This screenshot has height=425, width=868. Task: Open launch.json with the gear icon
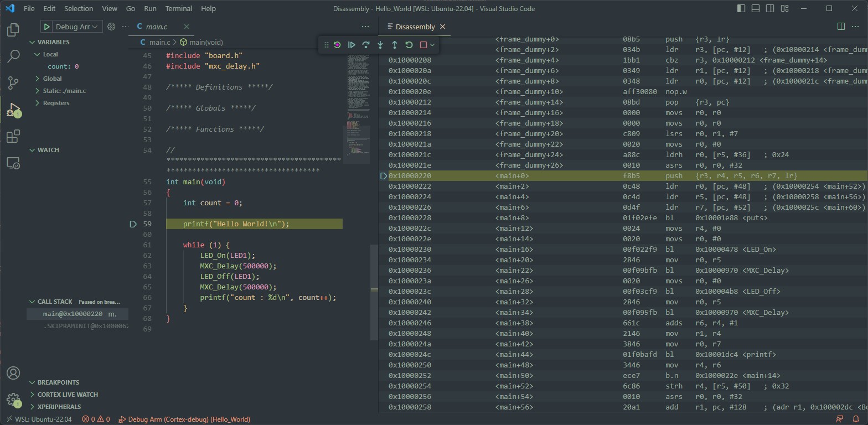[x=111, y=27]
